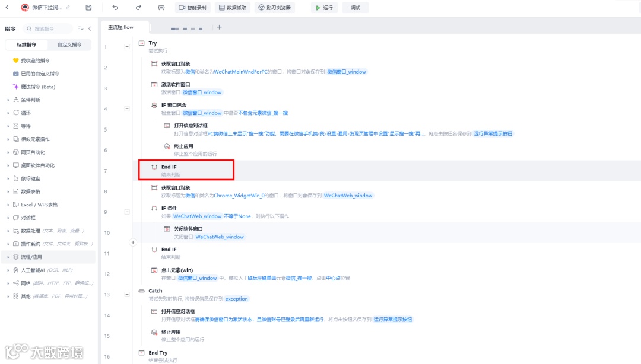This screenshot has height=364, width=641.
Task: Add a new flow tab with plus
Action: point(219,27)
